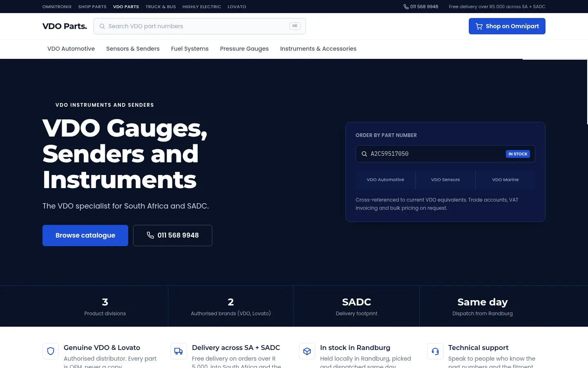The image size is (588, 368).
Task: Open Shop on Omnipart button
Action: pyautogui.click(x=507, y=26)
